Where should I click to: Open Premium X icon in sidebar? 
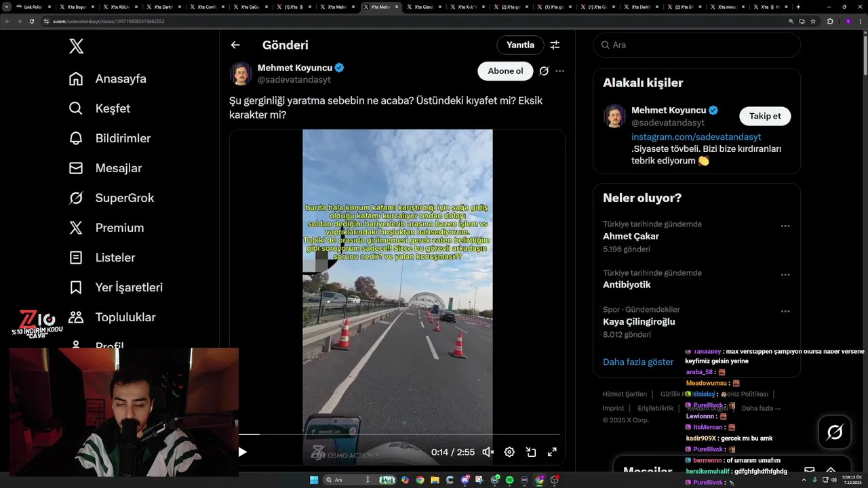click(76, 228)
